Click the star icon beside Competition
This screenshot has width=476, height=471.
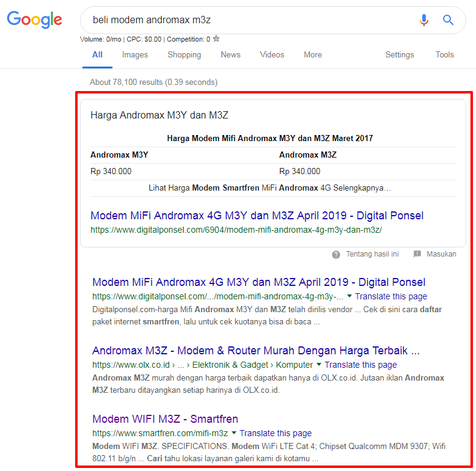point(216,39)
